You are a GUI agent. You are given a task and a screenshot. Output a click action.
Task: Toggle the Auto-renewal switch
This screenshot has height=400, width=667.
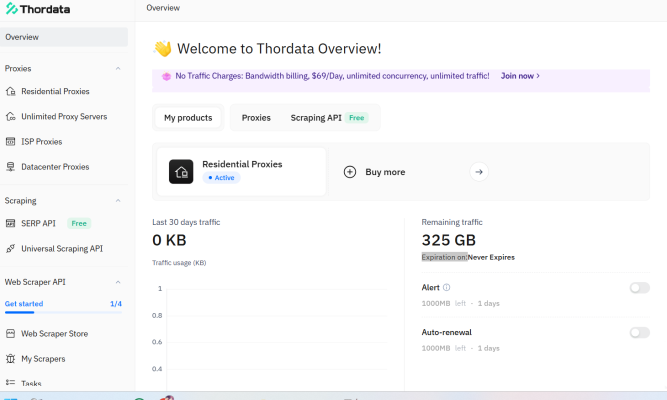(640, 333)
